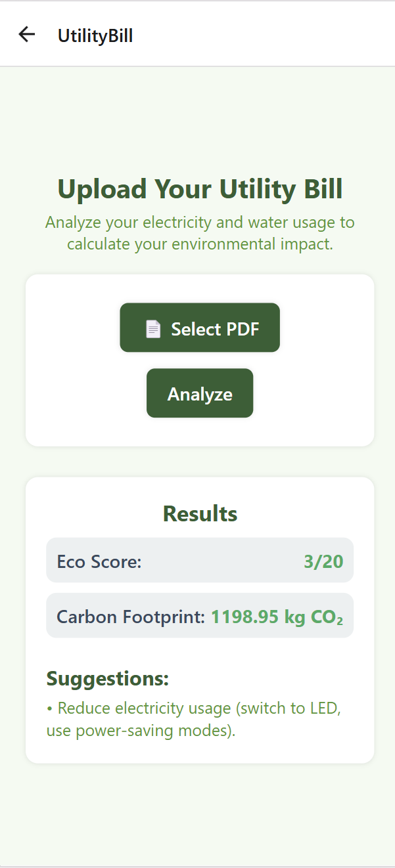Click the 'Analyze your electricity and water' subtitle line
The height and width of the screenshot is (868, 395).
(x=200, y=223)
